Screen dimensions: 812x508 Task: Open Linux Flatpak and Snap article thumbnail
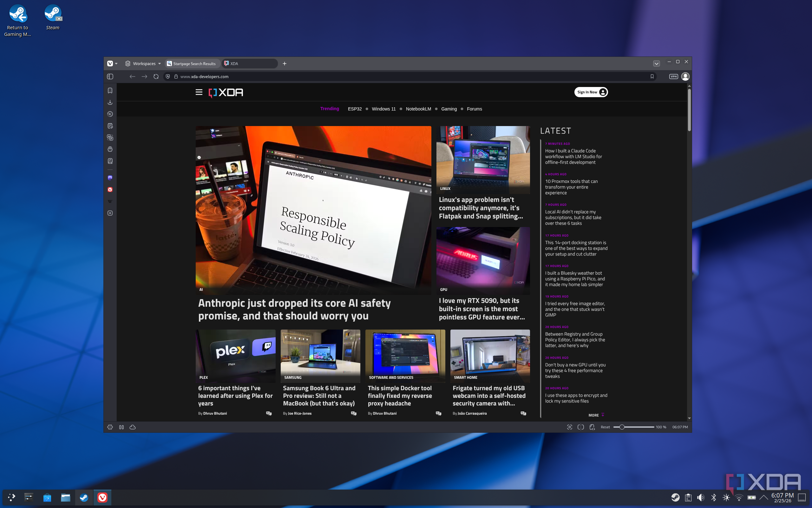point(483,160)
